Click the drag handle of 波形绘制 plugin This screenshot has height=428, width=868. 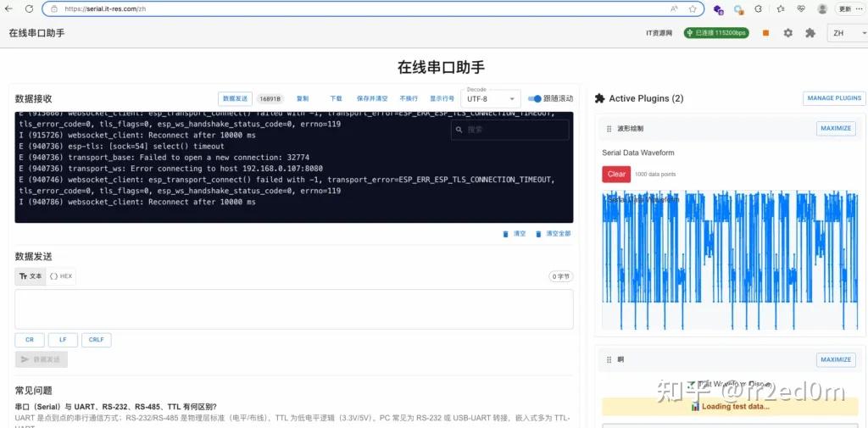(609, 129)
